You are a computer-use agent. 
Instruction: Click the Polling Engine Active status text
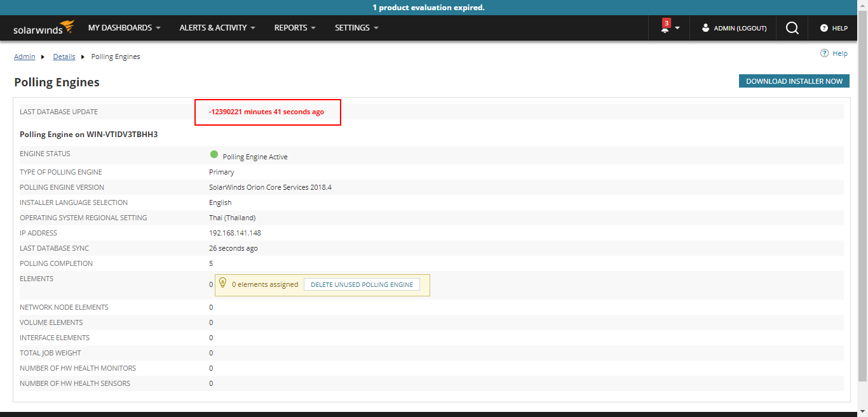coord(255,157)
